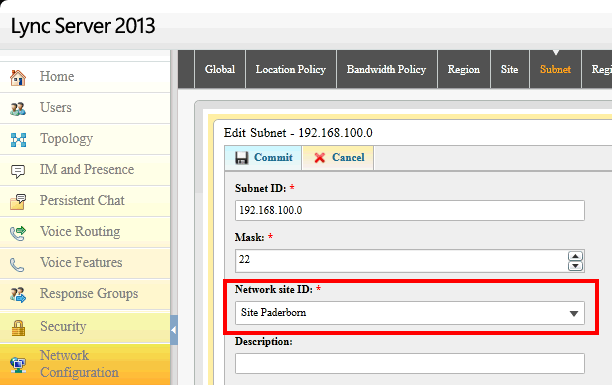
Task: Open Voice Features settings
Action: (x=85, y=263)
